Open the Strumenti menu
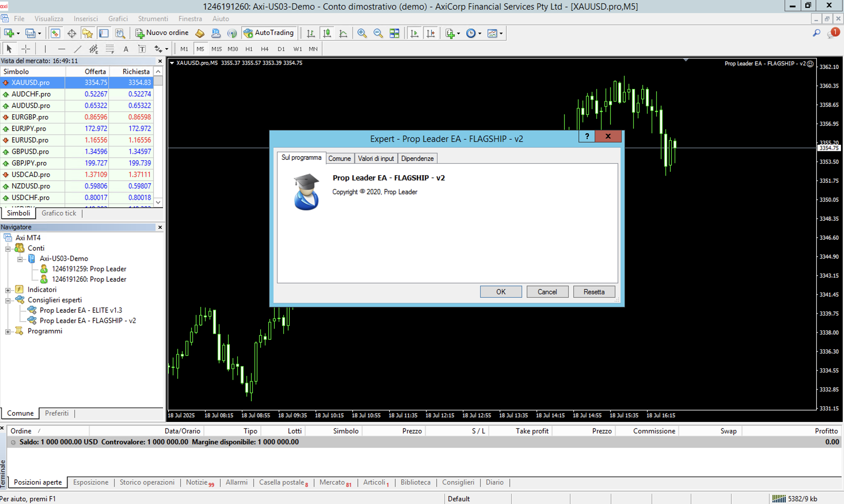Screen dimensions: 844x504 pos(153,19)
